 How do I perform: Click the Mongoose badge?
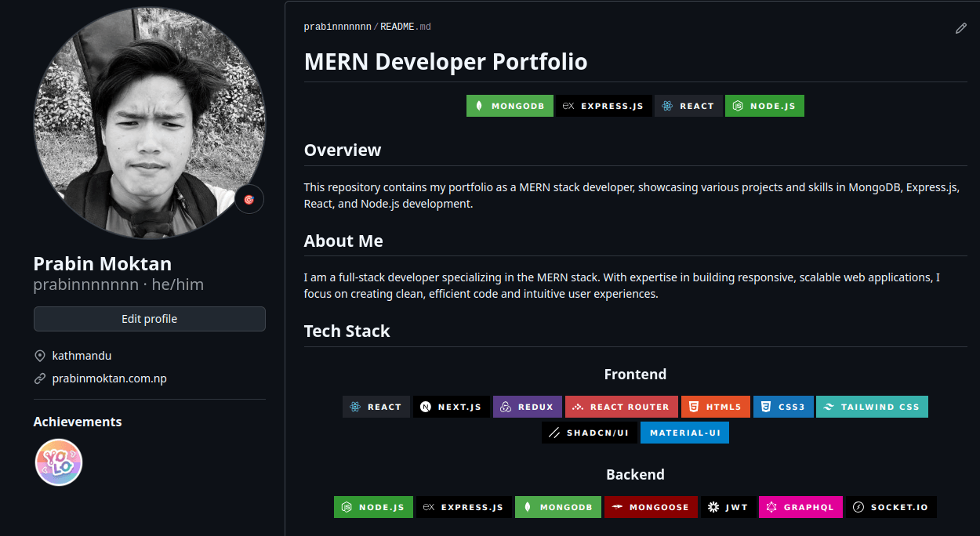coord(651,507)
